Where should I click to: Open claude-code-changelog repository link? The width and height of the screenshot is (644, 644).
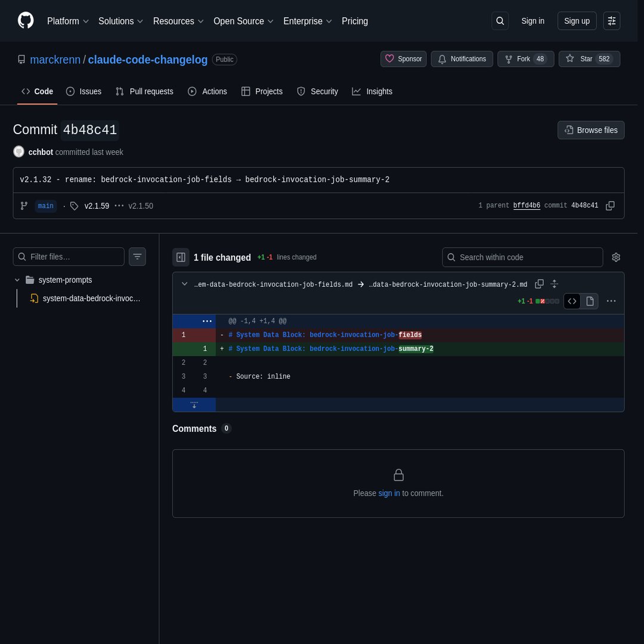[147, 60]
